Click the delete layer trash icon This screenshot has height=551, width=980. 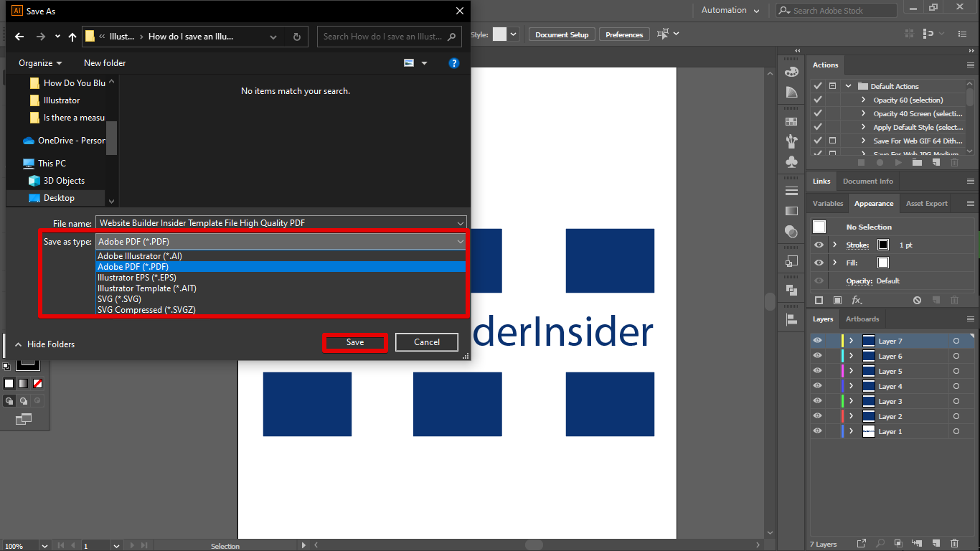954,544
